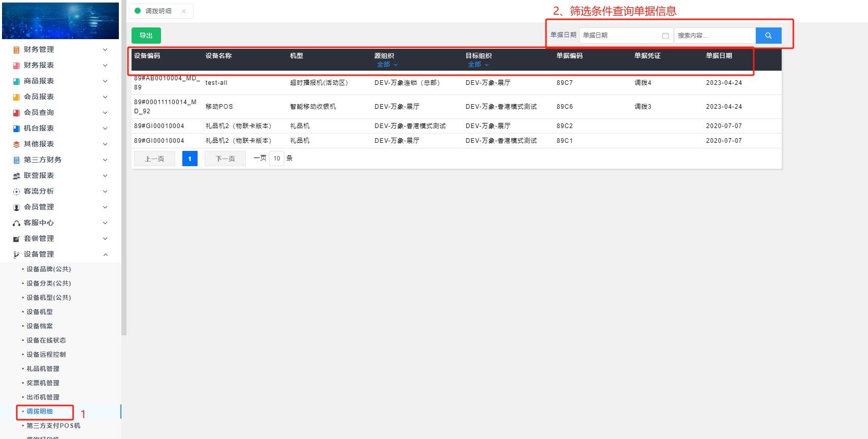Screen dimensions: 868x439
Task: Click the 联营报表 people icon
Action: [x=16, y=176]
